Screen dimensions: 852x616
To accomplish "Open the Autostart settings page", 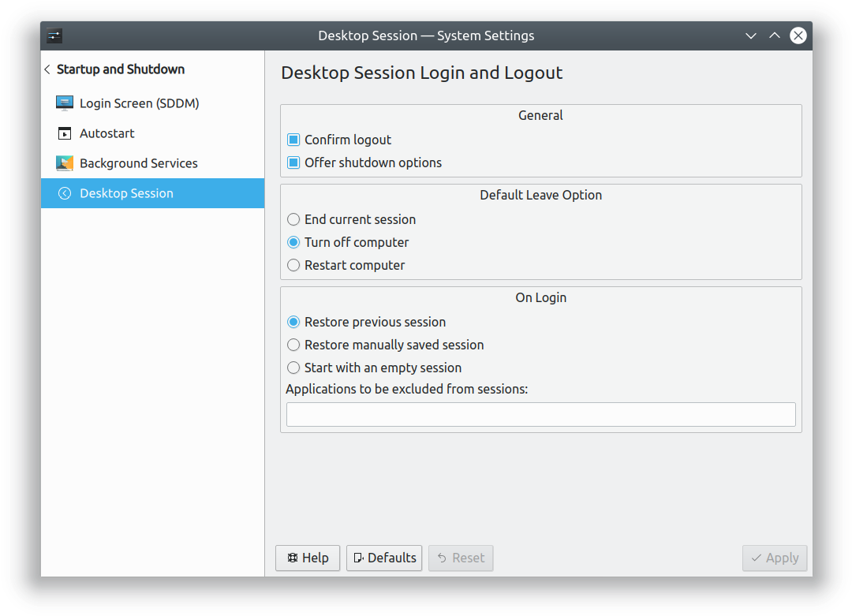I will pos(107,133).
